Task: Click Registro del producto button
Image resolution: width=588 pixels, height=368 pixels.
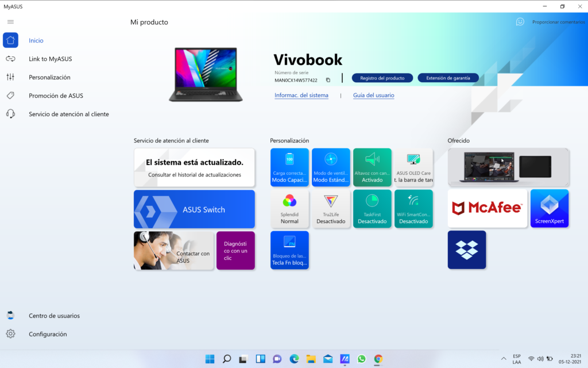Action: pos(382,78)
